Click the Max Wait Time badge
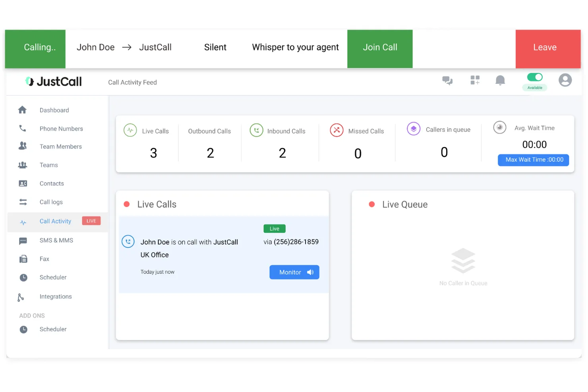The image size is (588, 392). click(533, 160)
